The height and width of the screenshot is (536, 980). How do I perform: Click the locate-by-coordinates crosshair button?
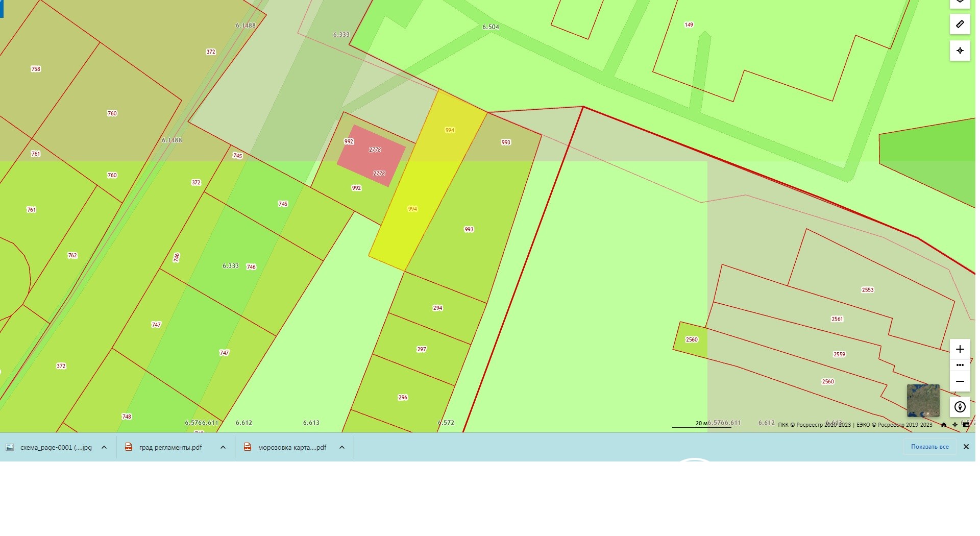[x=960, y=51]
